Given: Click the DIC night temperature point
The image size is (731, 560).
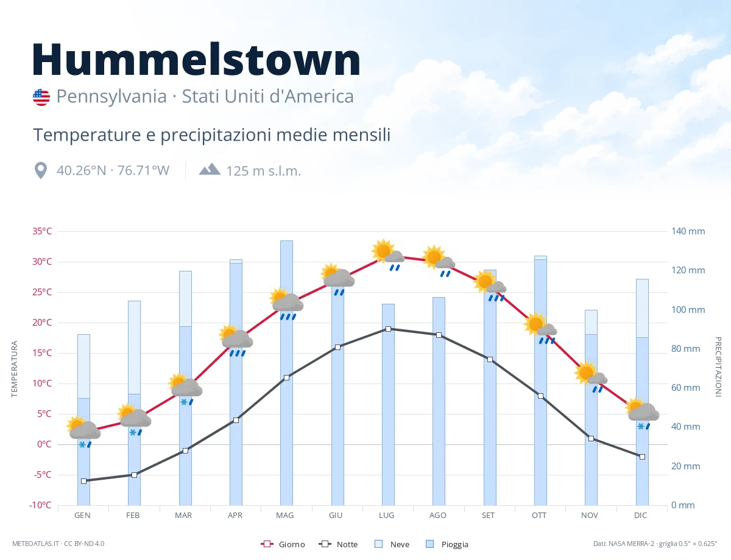Looking at the screenshot, I should pos(642,457).
